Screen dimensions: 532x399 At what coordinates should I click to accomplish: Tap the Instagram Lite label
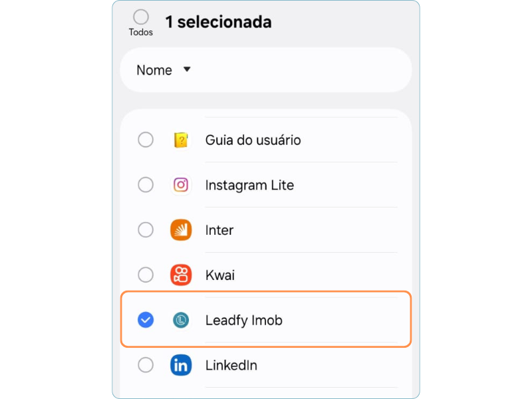249,185
